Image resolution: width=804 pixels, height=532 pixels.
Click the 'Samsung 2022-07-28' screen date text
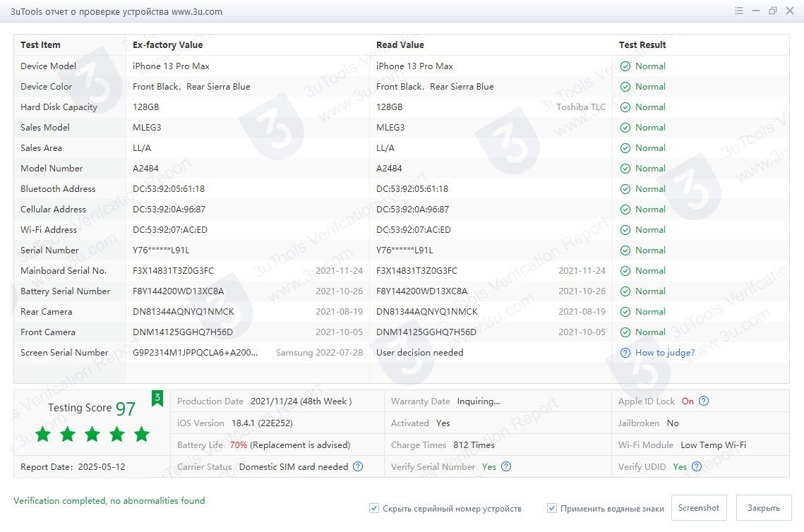[320, 353]
